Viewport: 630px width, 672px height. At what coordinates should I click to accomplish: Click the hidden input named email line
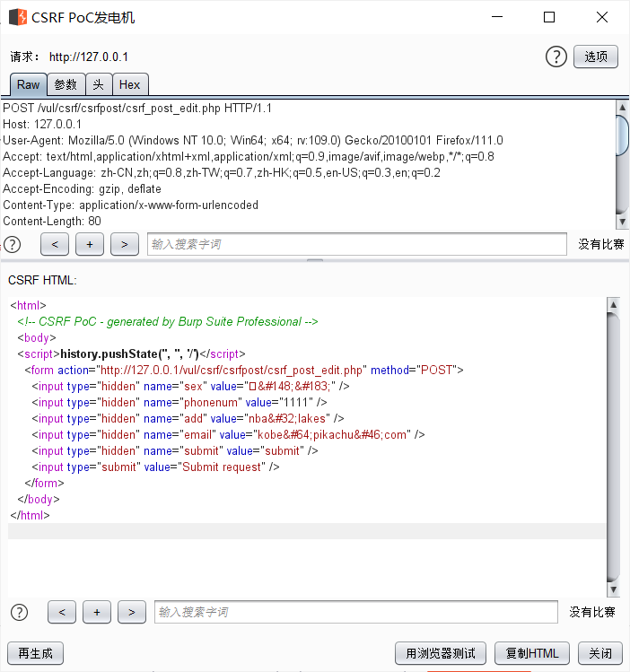coord(228,434)
